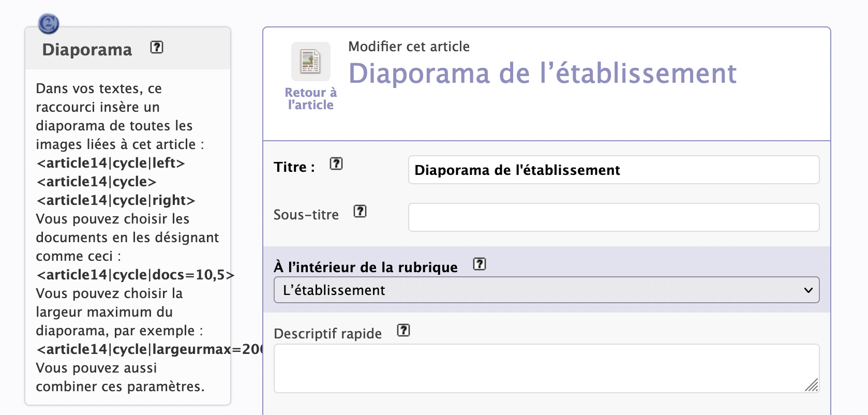Show help for À l'intérieur de la rubrique
This screenshot has width=868, height=415.
480,264
